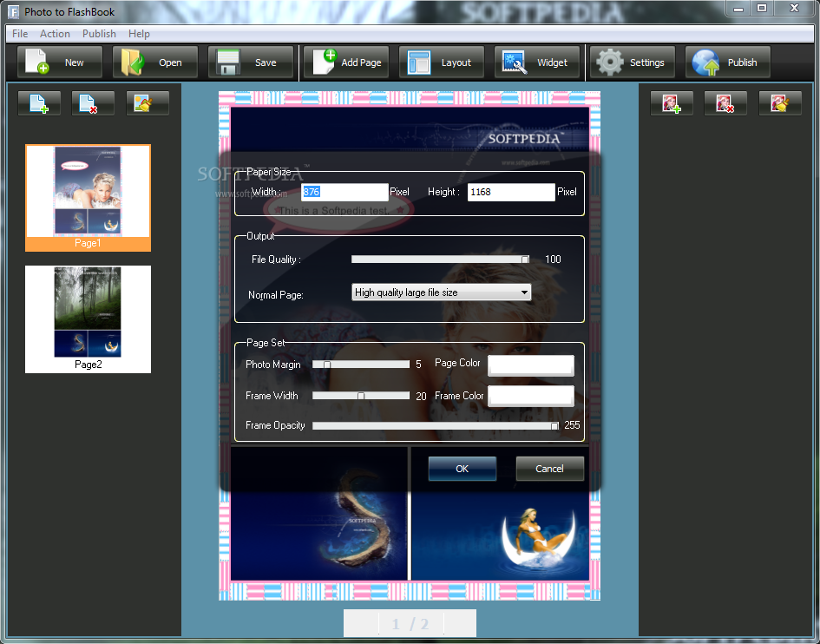This screenshot has height=644, width=820.
Task: Click moon girl photo in page preview
Action: coord(501,536)
